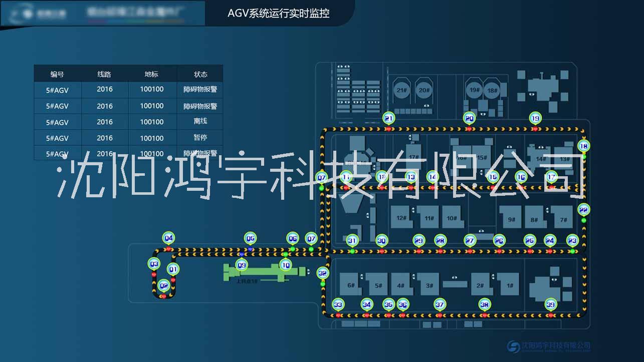Click the AGV系统运行实时监控 title
Image resolution: width=644 pixels, height=362 pixels.
(x=279, y=13)
